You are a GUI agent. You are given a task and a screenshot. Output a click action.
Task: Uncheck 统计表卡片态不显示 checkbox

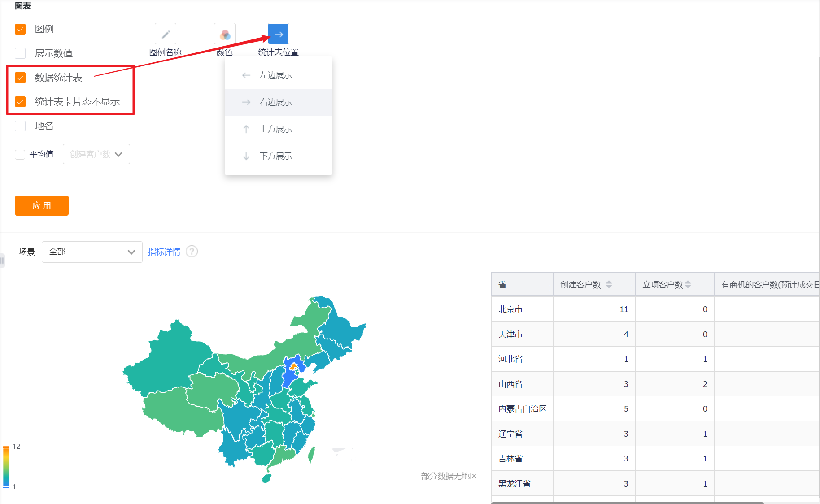(20, 102)
